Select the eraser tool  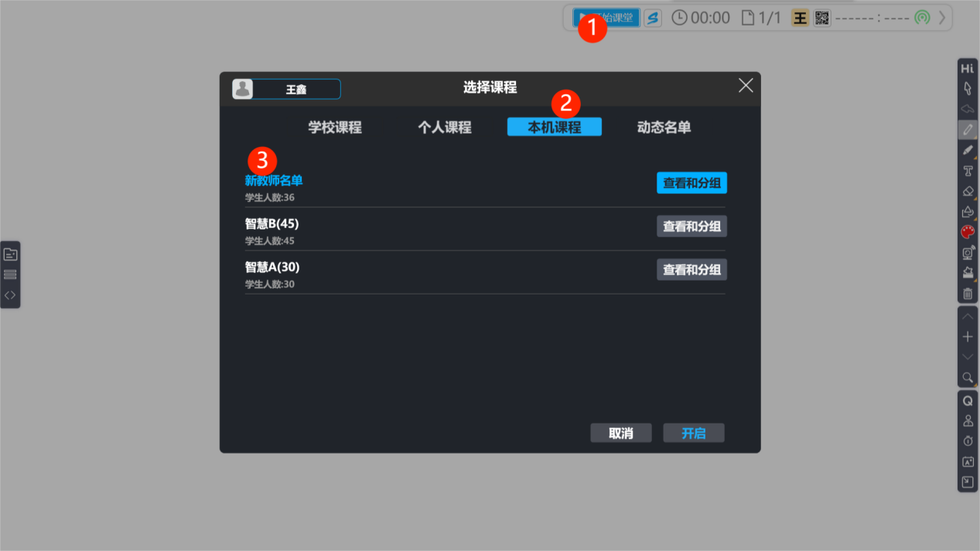(x=968, y=191)
